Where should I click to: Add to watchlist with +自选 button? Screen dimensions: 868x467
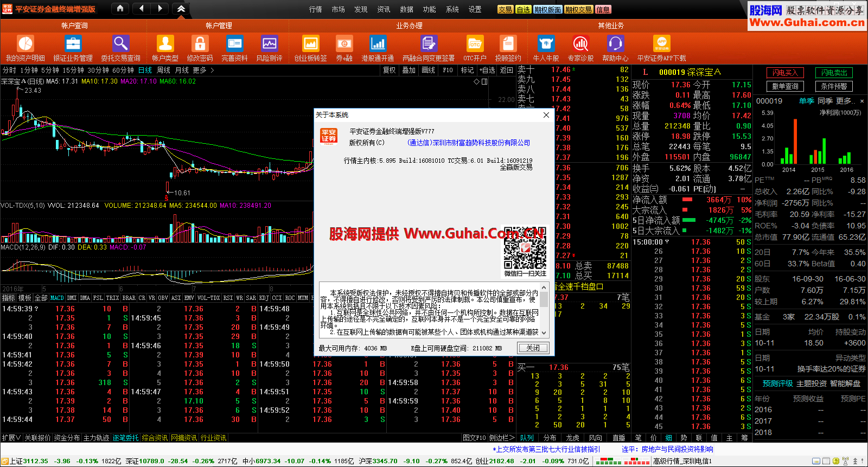[x=487, y=70]
